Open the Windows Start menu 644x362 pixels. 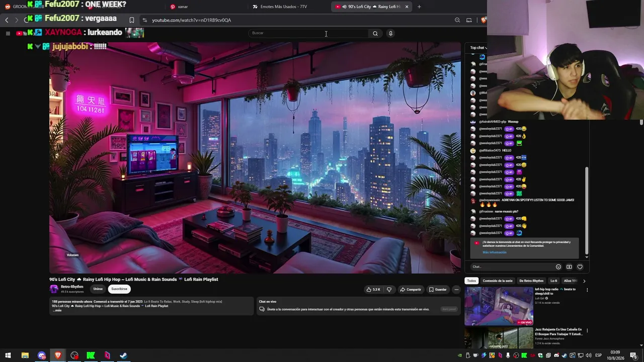pos(8,355)
